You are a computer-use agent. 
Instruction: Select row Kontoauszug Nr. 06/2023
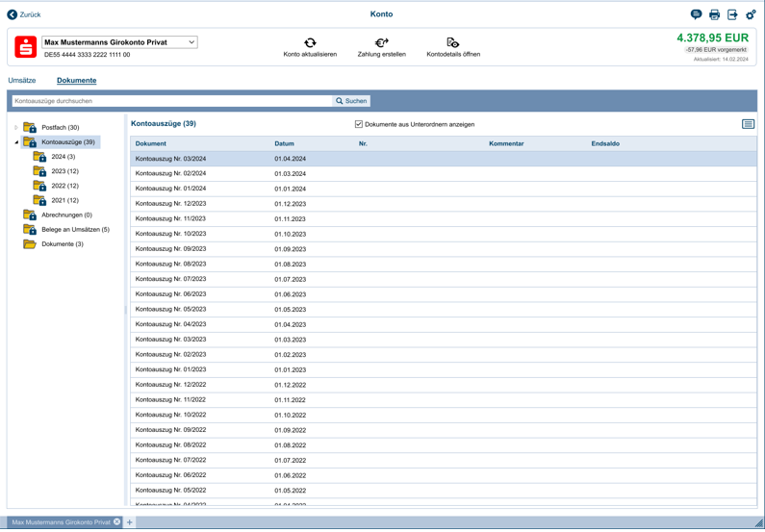(x=444, y=294)
